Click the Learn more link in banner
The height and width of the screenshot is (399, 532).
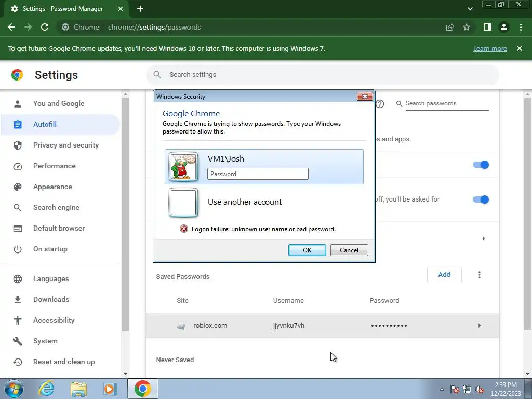tap(490, 48)
